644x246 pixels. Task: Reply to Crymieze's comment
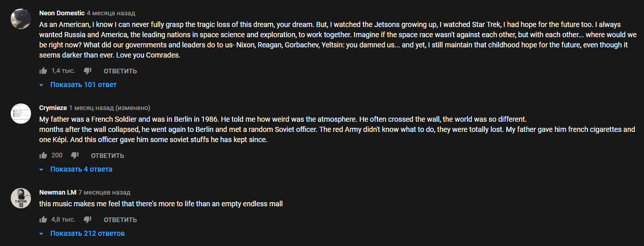[107, 155]
